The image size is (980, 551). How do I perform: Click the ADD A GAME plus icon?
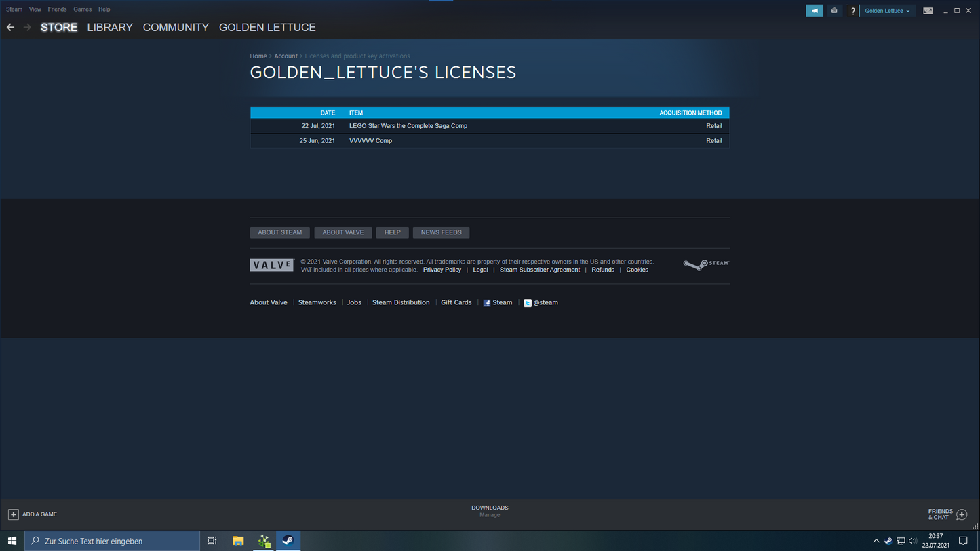pyautogui.click(x=14, y=514)
